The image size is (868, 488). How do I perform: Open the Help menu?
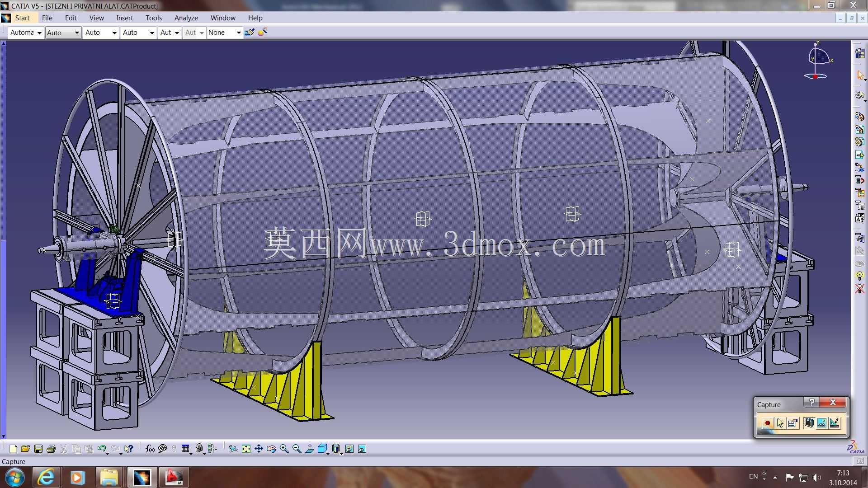point(255,18)
